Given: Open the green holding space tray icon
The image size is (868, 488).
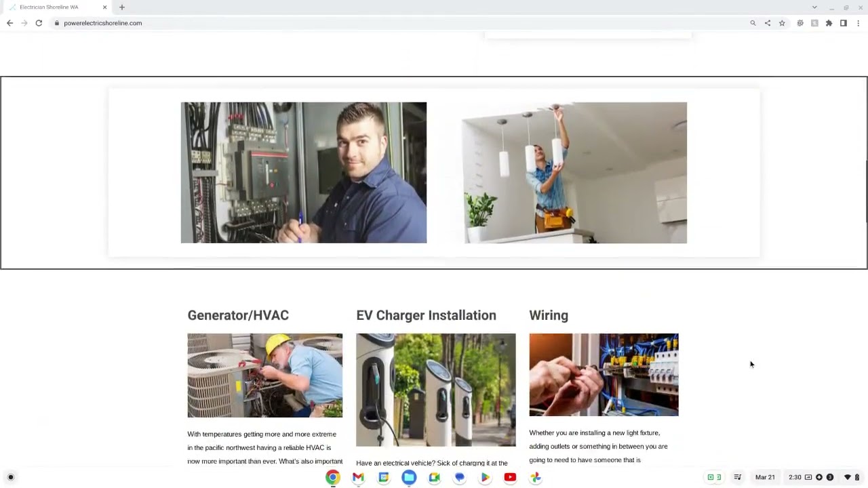Looking at the screenshot, I should click(714, 477).
